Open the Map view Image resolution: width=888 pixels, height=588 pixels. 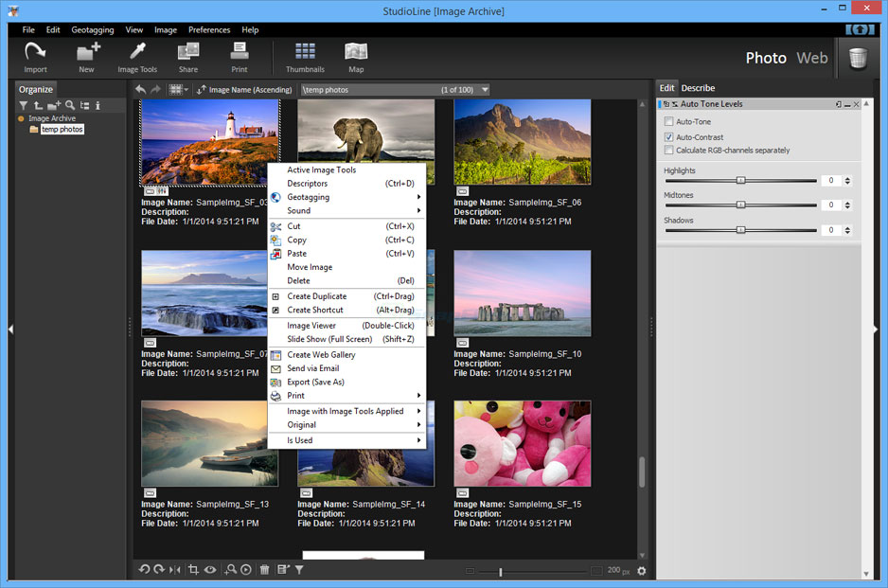(x=356, y=57)
